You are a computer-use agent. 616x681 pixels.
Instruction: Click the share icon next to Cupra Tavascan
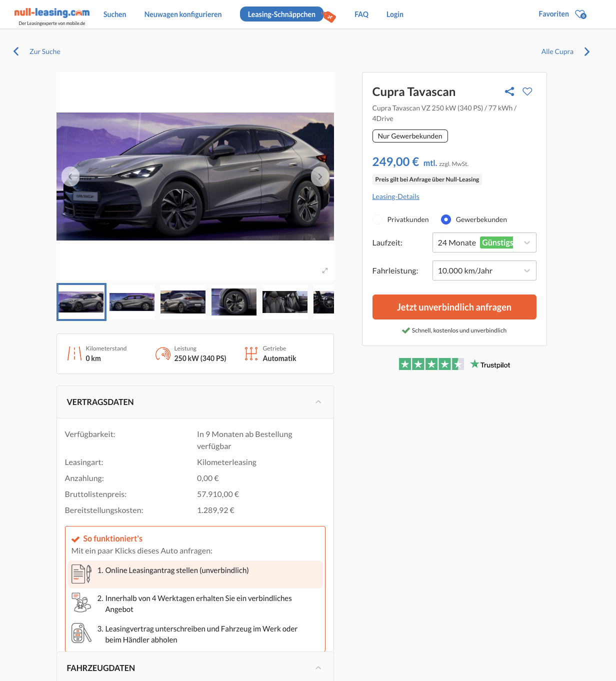pyautogui.click(x=509, y=91)
